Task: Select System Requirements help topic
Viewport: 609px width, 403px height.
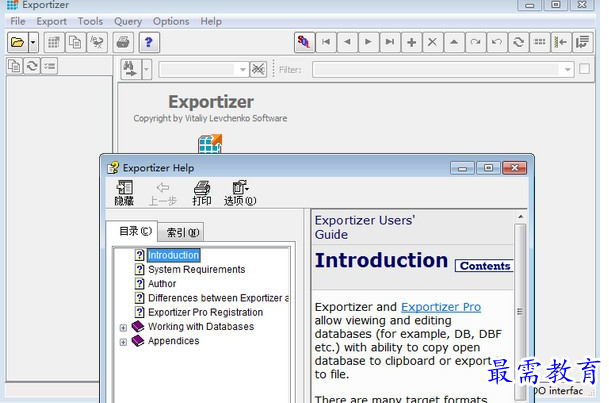Action: [197, 269]
